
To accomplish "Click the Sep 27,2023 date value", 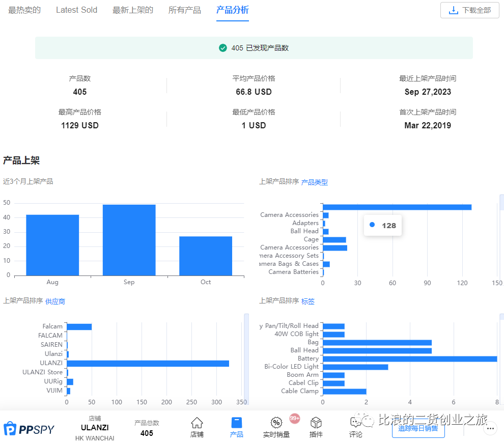I will [x=428, y=92].
